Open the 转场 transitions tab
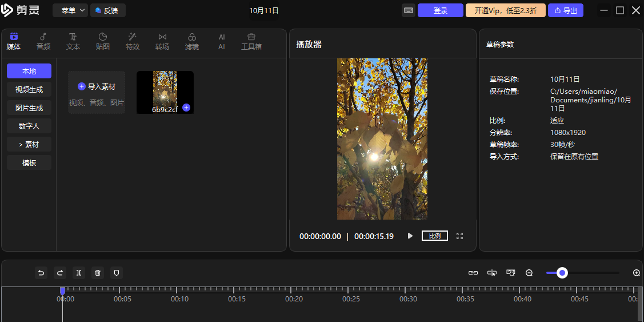644x322 pixels. coord(162,41)
